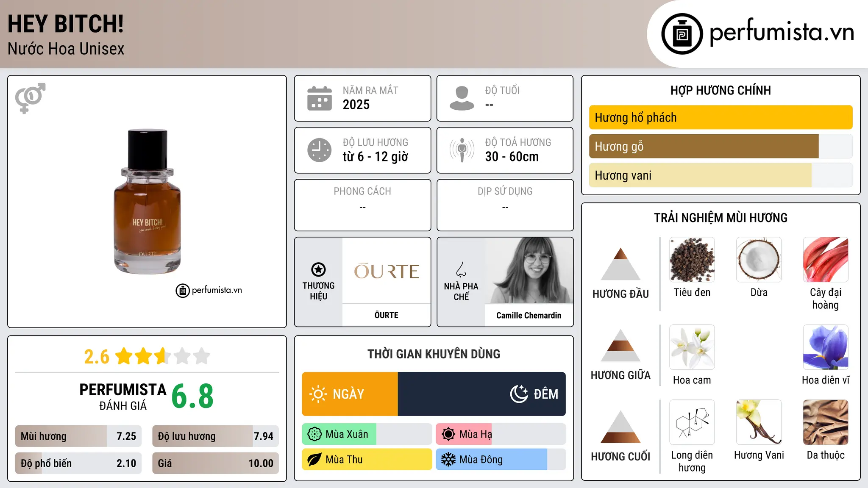Click the PHONG CÁCH style box
The image size is (868, 488).
(x=363, y=205)
